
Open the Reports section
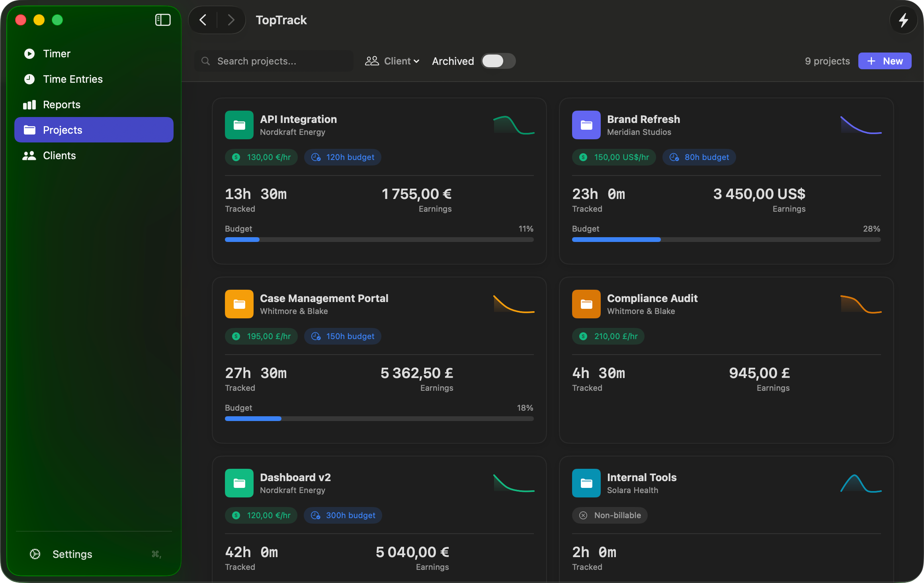(x=61, y=104)
